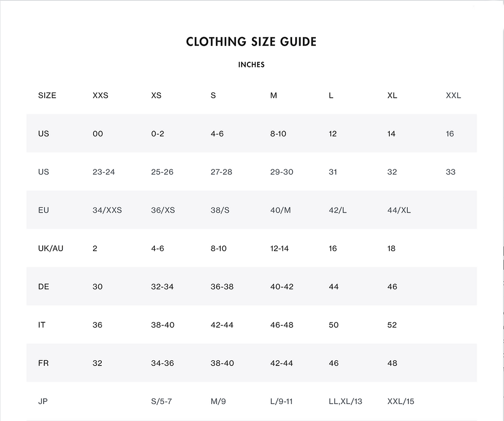Click the DE value 36-38
This screenshot has width=504, height=421.
[x=222, y=287]
